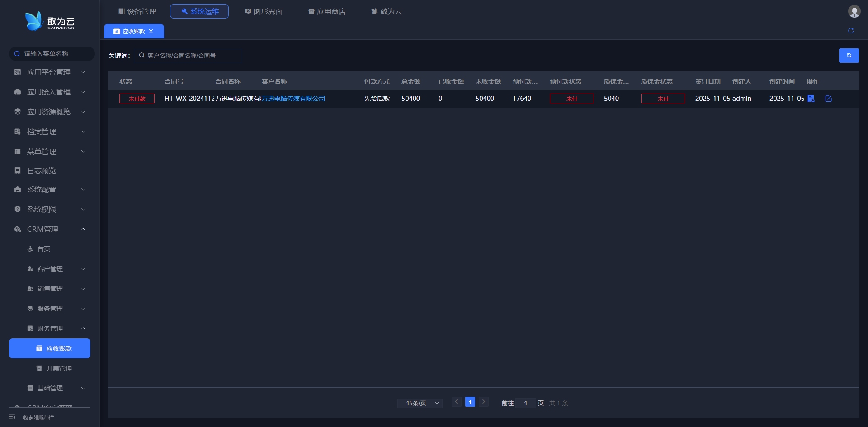This screenshot has height=427, width=868.
Task: Click the blue refresh button
Action: (x=849, y=56)
